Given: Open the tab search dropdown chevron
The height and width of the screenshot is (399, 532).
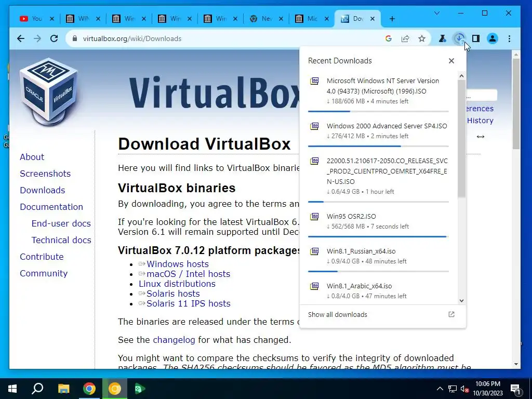Looking at the screenshot, I should (x=437, y=13).
